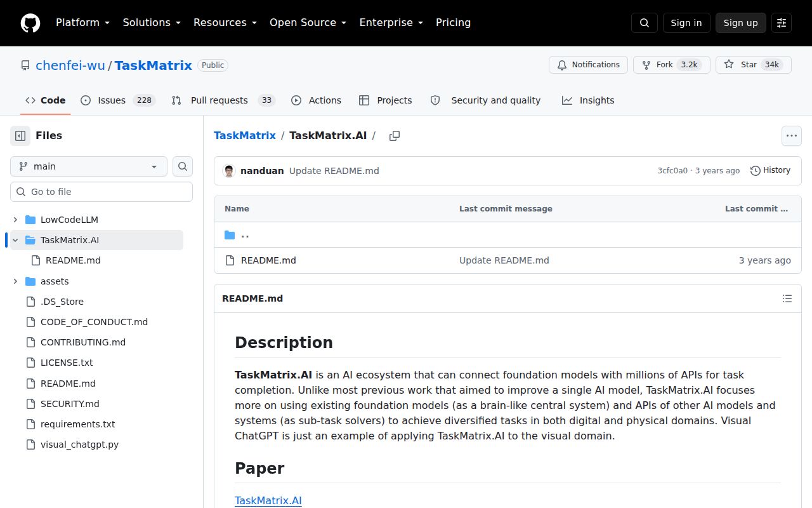Open commit hash 3cfc0a0
Screen dimensions: 812x508
pos(672,171)
